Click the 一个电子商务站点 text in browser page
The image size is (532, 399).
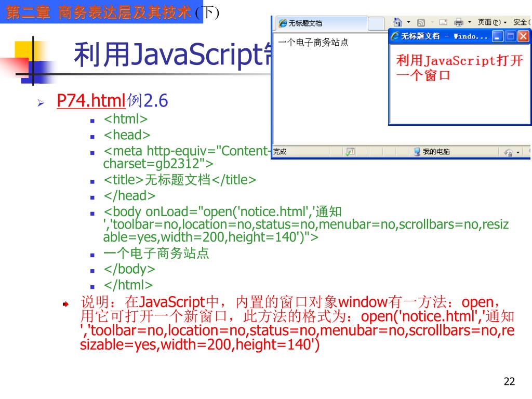pyautogui.click(x=313, y=43)
